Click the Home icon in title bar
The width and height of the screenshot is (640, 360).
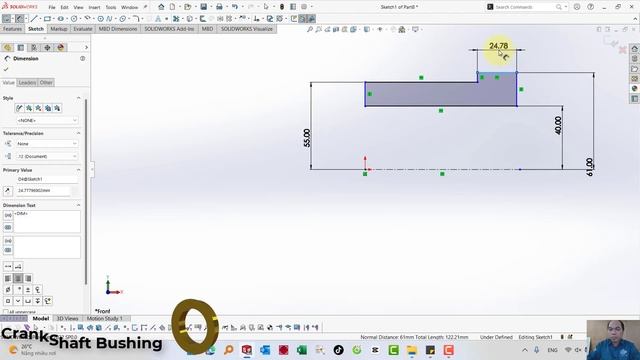[161, 7]
